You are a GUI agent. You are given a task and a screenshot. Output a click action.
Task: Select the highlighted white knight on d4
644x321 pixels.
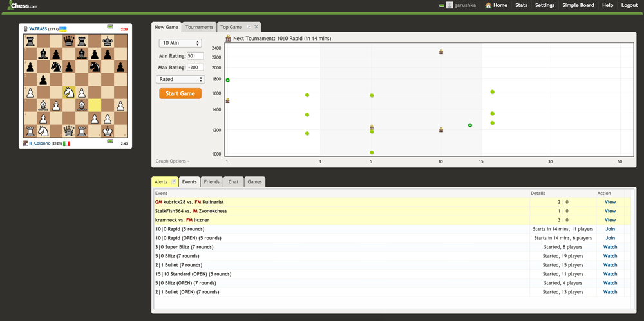coord(69,93)
